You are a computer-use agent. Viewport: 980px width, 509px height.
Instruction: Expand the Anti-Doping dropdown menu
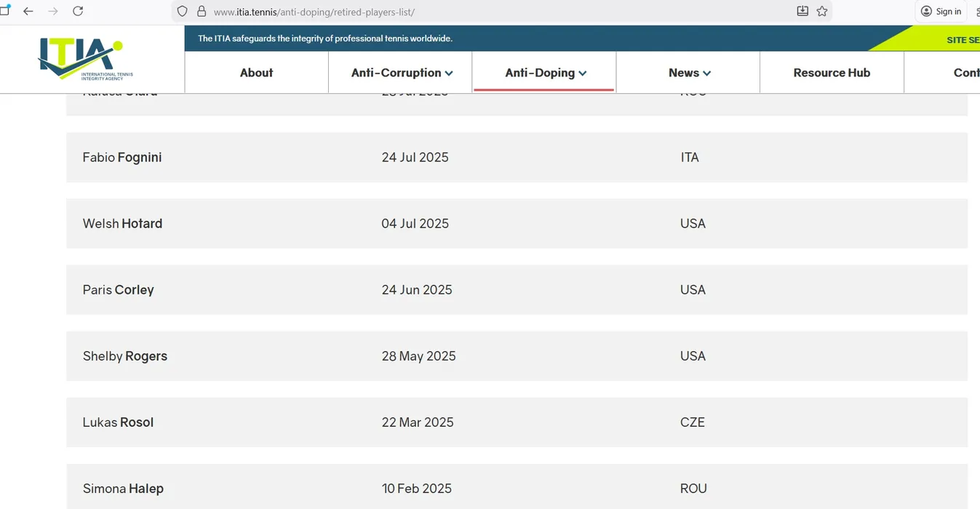545,73
